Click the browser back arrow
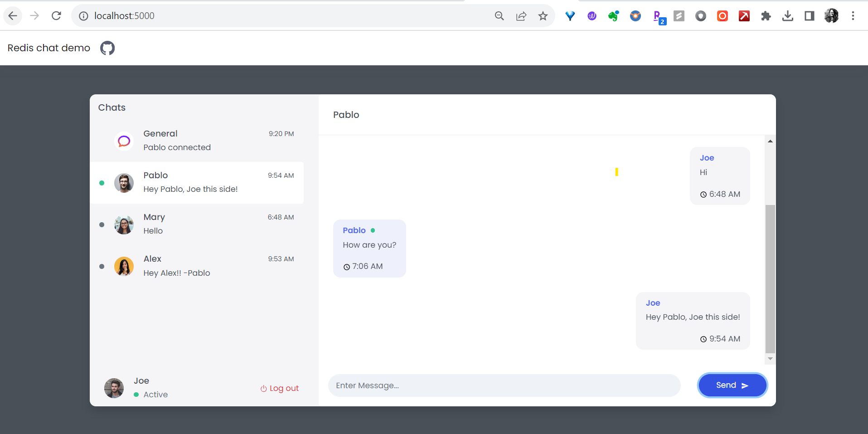 [x=13, y=16]
